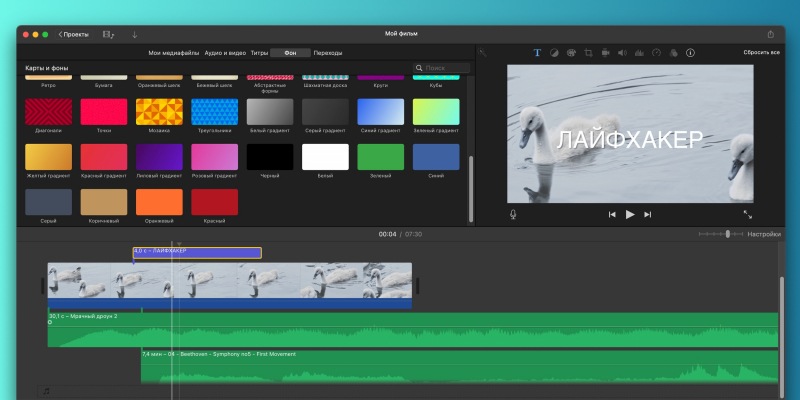This screenshot has height=400, width=800.
Task: Switch to the Аудио и видео tab
Action: tap(225, 53)
